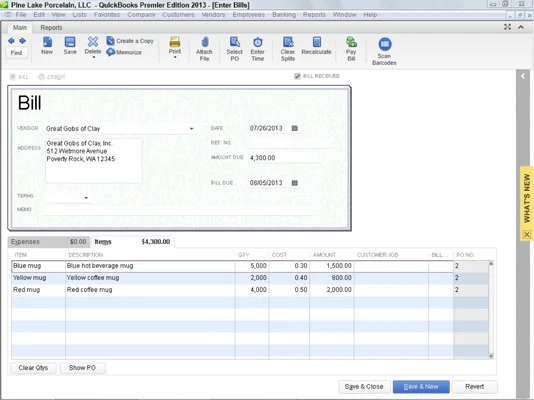The image size is (534, 400).
Task: Go to the previous bill with left arrow
Action: 11,41
